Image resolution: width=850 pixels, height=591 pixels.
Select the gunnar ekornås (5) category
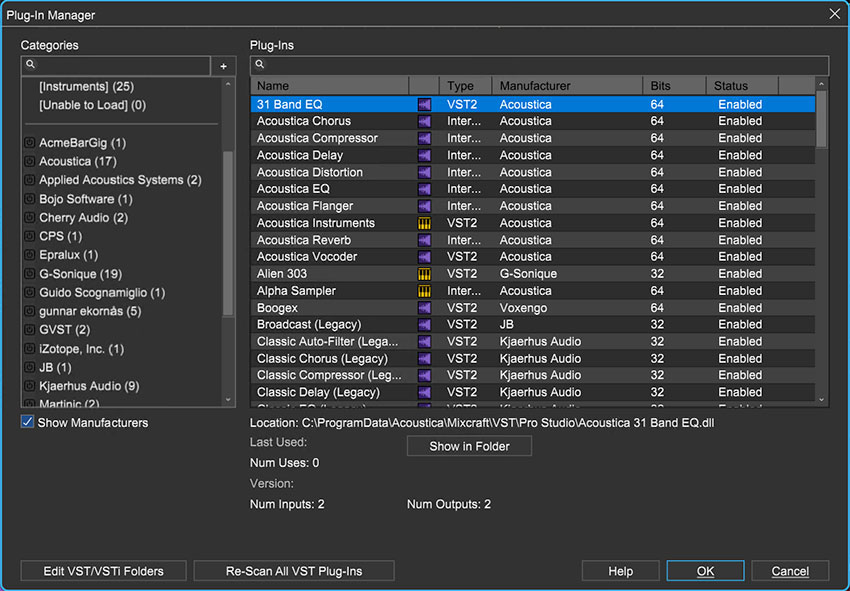click(x=90, y=311)
